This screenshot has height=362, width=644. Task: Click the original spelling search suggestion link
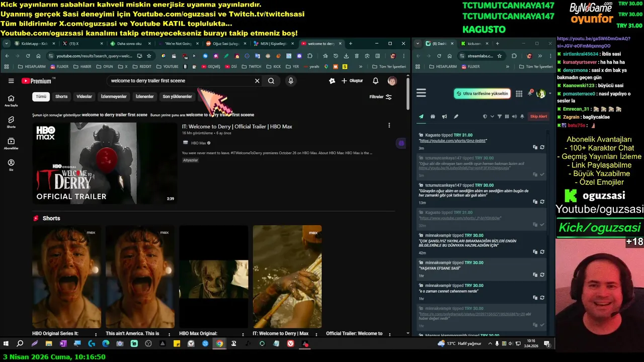point(220,115)
